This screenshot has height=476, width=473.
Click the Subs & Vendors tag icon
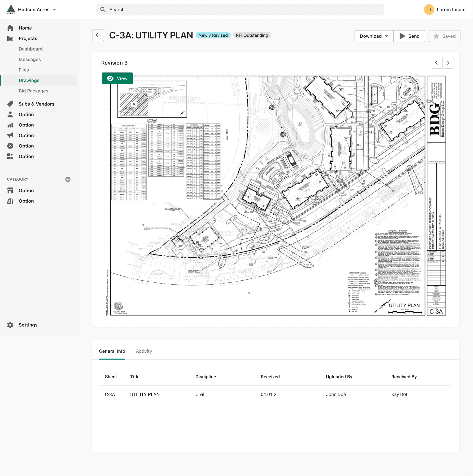click(x=10, y=104)
